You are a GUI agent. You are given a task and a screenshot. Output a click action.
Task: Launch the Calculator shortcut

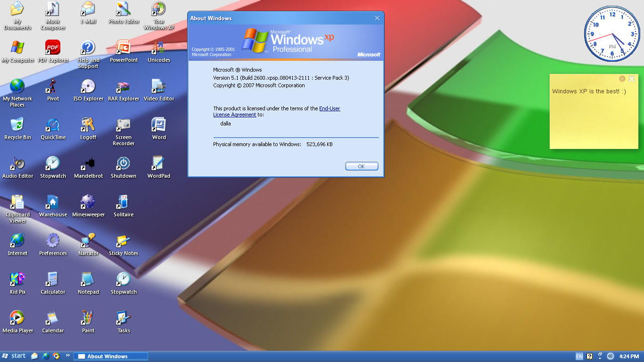(53, 283)
